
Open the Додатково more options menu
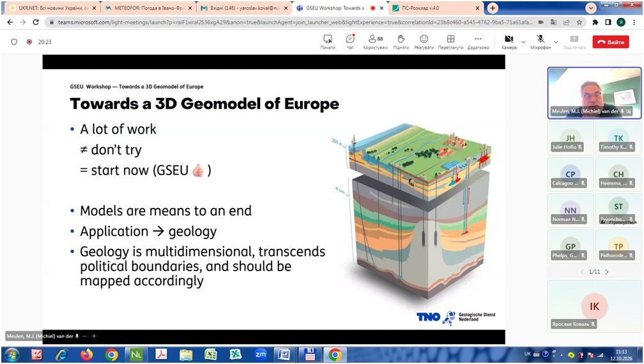(x=478, y=42)
